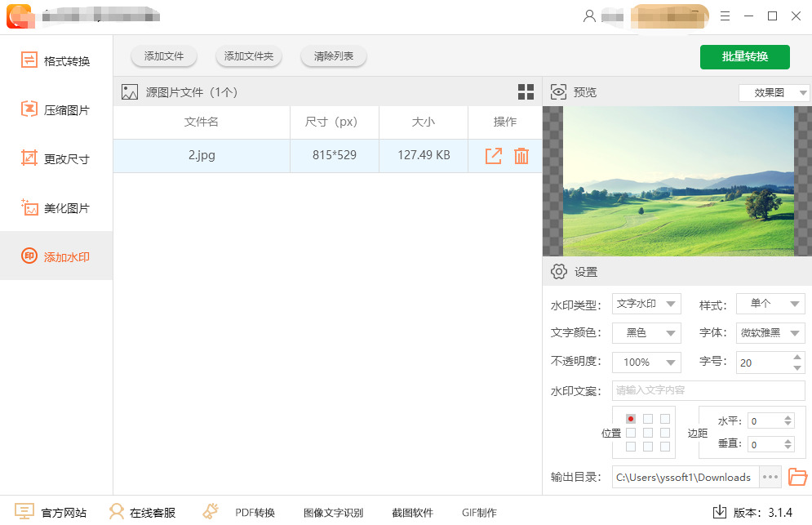Increase the 字号 font size stepper
Screen dimensions: 812x525
797,358
